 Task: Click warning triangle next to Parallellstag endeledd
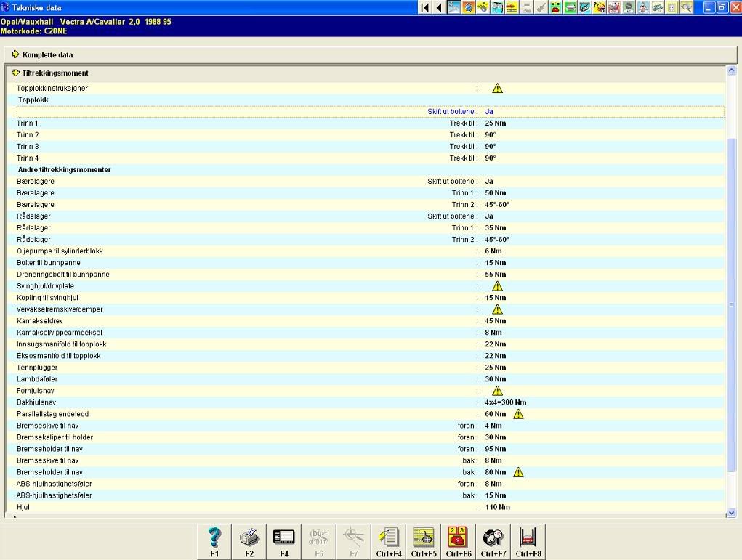(x=518, y=414)
